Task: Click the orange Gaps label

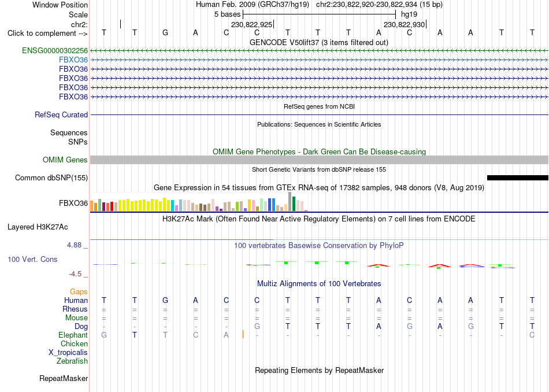Action: [79, 292]
